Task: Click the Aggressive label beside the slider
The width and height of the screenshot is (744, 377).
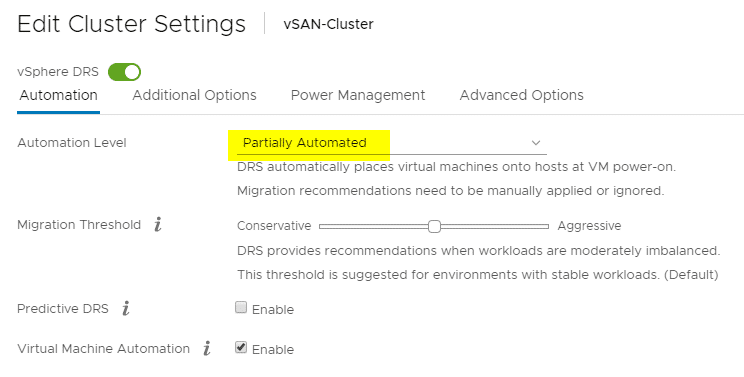Action: coord(589,226)
